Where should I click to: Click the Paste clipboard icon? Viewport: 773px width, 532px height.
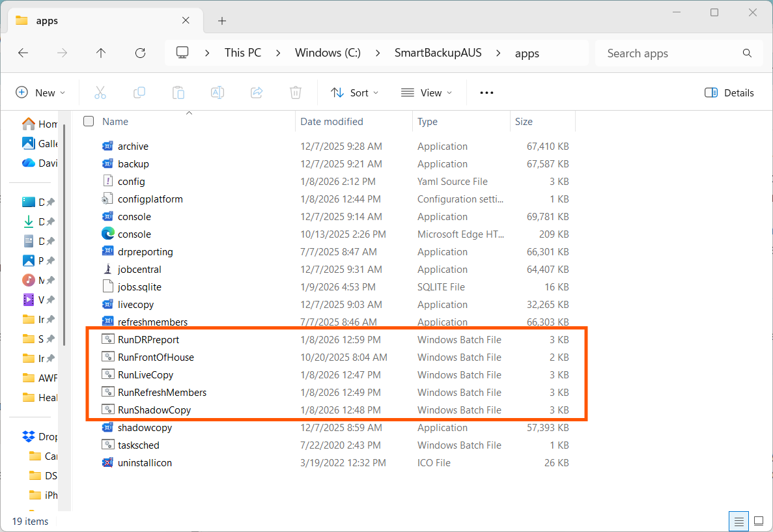[x=178, y=92]
